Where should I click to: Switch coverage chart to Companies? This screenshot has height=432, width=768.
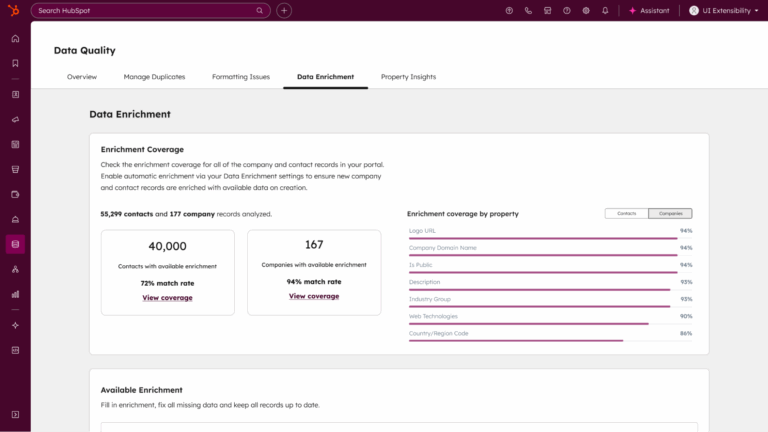[670, 213]
